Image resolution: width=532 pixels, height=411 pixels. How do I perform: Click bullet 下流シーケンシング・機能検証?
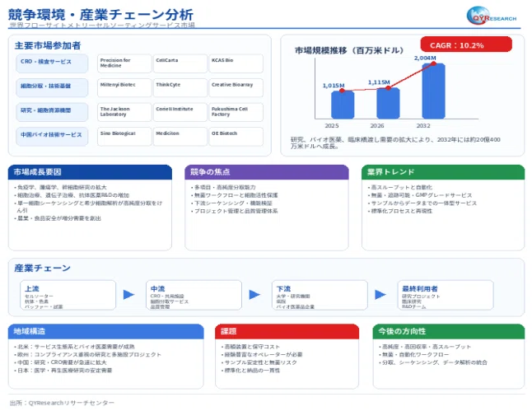[x=231, y=203]
